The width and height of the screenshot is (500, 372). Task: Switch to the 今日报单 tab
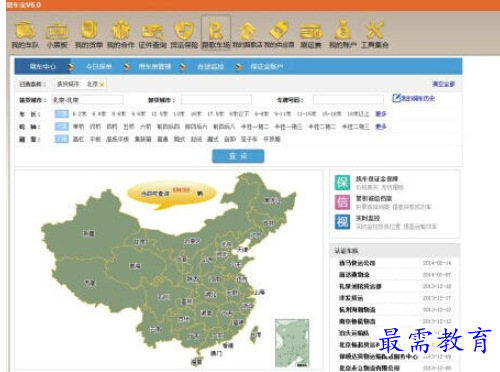coord(98,67)
